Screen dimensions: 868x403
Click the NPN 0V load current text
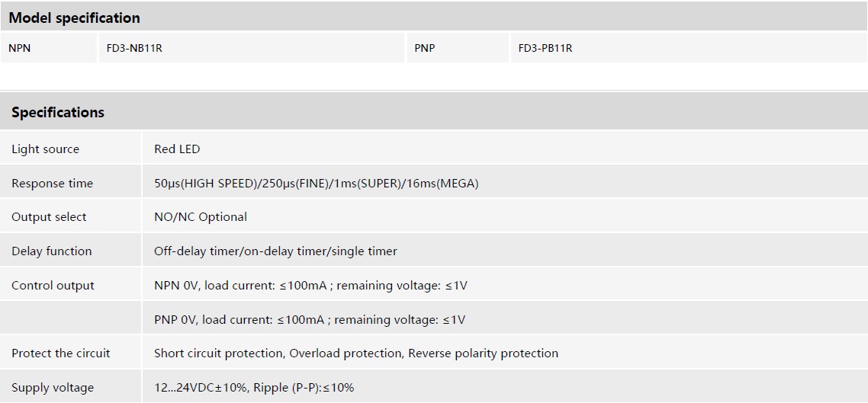coord(310,286)
